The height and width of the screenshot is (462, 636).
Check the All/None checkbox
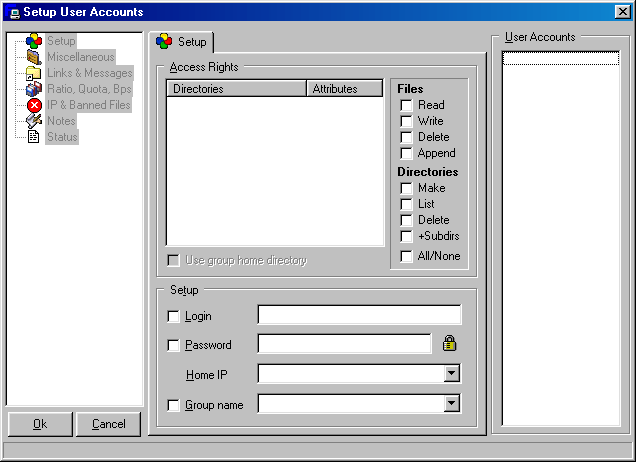click(x=407, y=256)
